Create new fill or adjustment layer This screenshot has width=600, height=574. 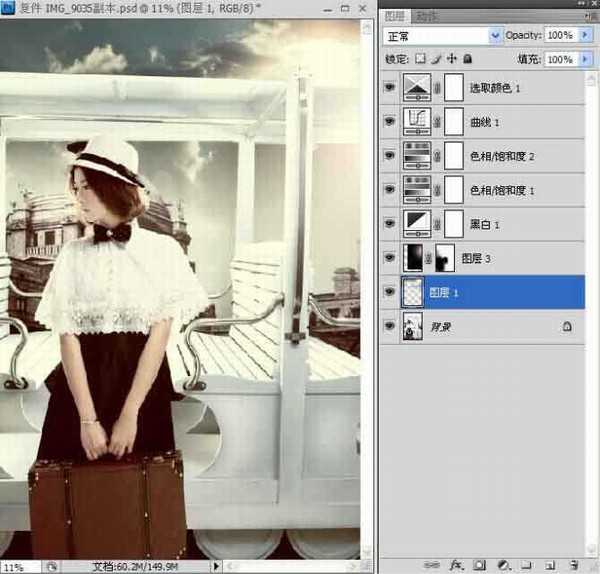pyautogui.click(x=503, y=564)
